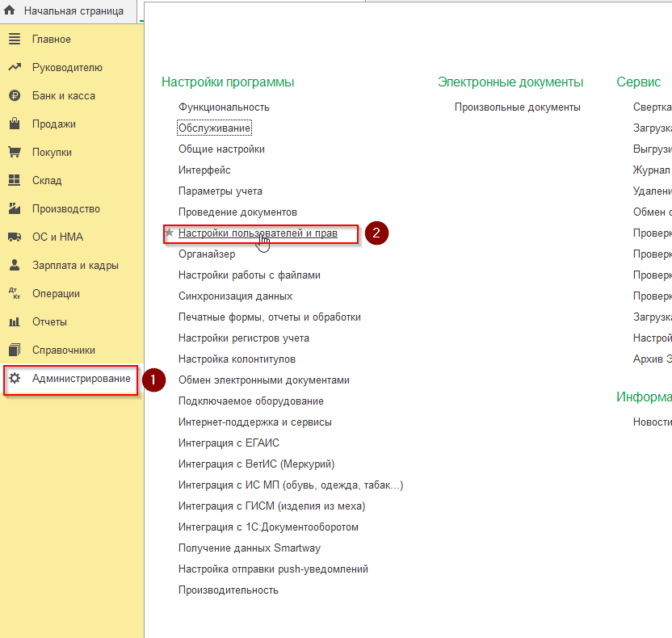672x638 pixels.
Task: Open the Банк и касса section
Action: [64, 96]
